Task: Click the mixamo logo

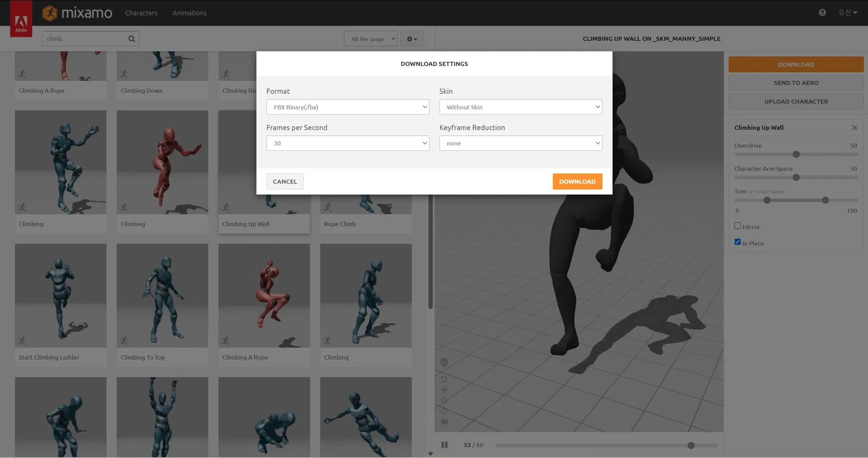Action: tap(78, 13)
